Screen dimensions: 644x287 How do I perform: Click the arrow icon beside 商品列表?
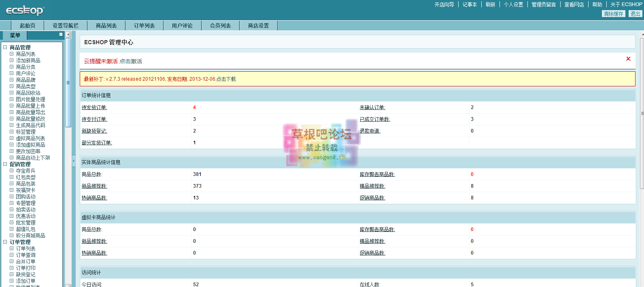coord(12,54)
